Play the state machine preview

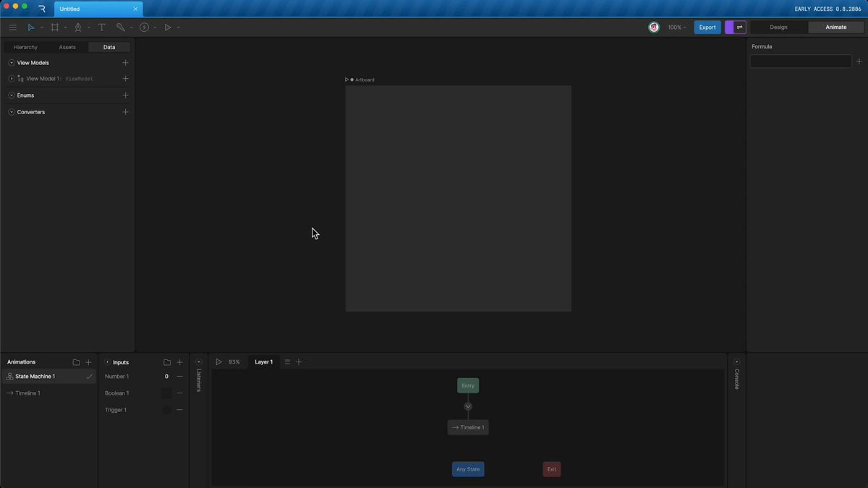click(x=219, y=361)
